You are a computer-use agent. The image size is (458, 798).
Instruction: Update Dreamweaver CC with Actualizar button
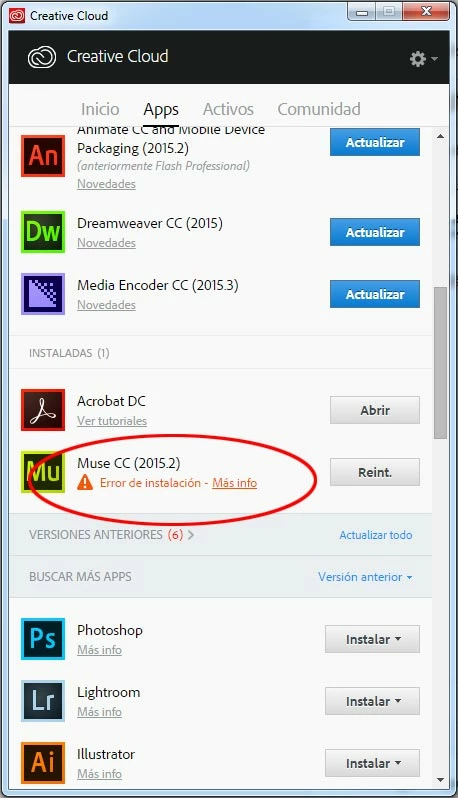click(375, 232)
